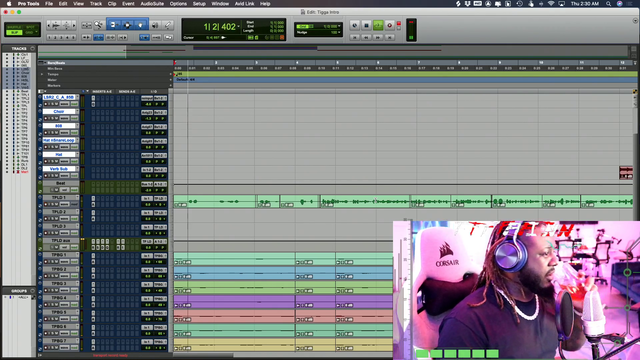
Task: Click the green transport Play icon
Action: coord(378,26)
